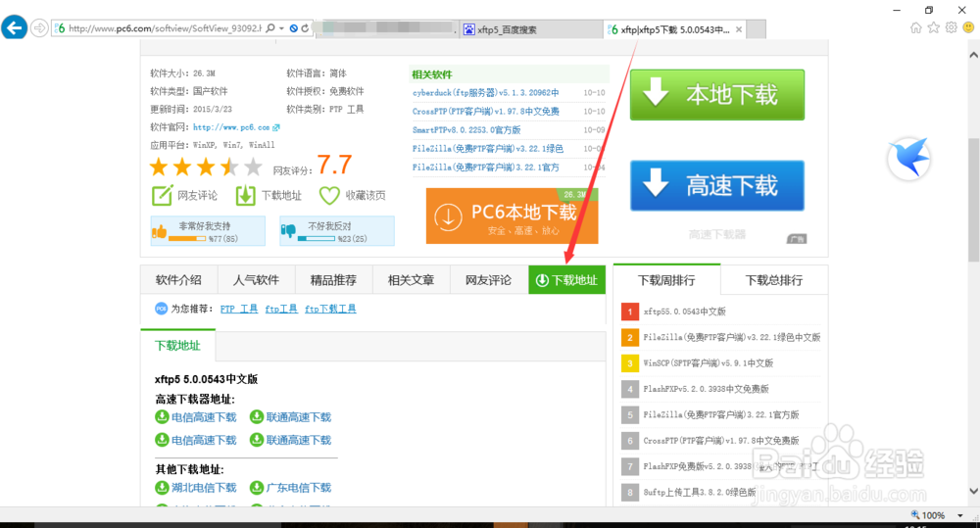Select the 相关文章 tab
The height and width of the screenshot is (528, 980).
point(412,280)
